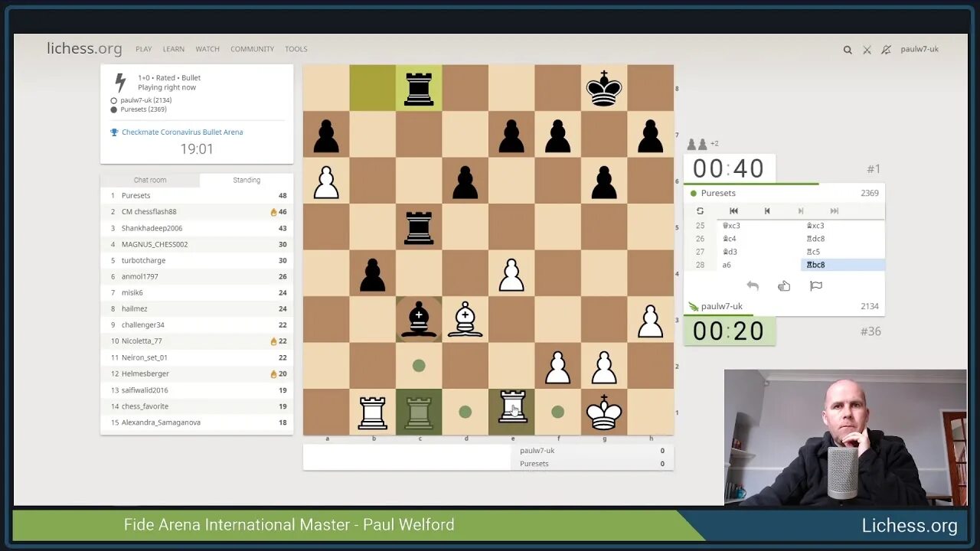Click the ghost rook on c1
The image size is (980, 551).
[x=419, y=412]
